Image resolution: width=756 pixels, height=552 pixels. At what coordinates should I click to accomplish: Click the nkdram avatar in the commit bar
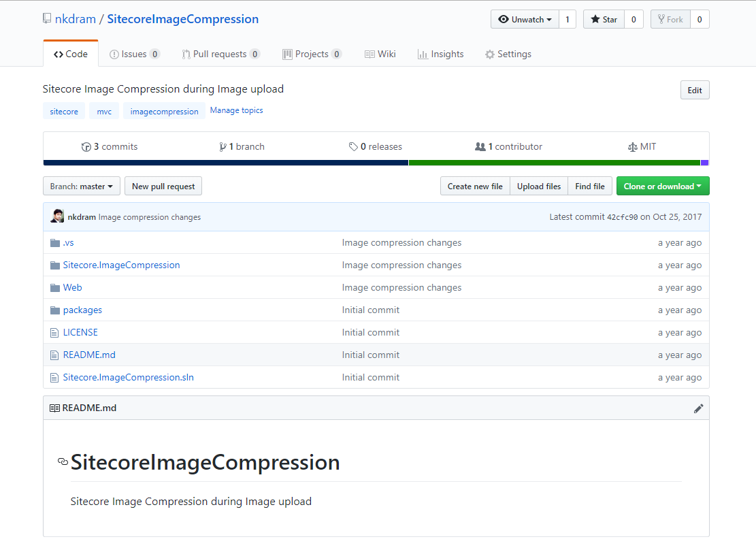[x=57, y=216]
